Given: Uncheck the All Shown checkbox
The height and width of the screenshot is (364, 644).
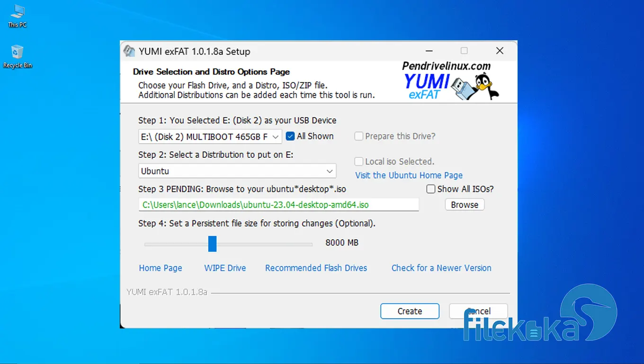Looking at the screenshot, I should 290,136.
